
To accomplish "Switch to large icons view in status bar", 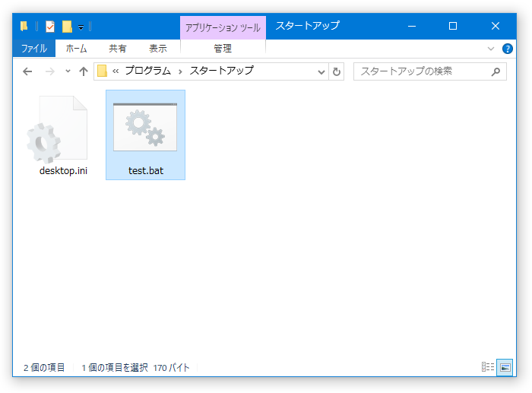I will coord(505,367).
